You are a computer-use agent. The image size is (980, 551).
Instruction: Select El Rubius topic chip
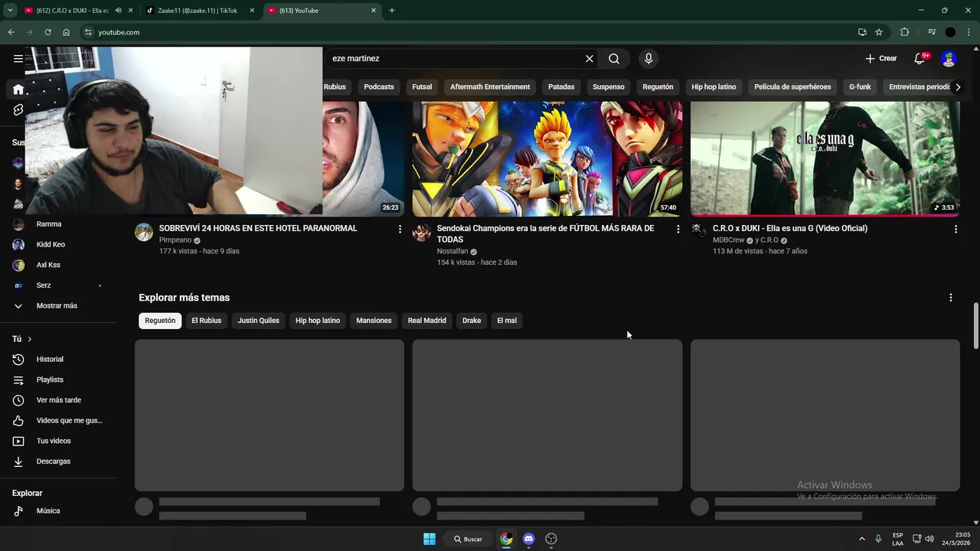click(206, 321)
